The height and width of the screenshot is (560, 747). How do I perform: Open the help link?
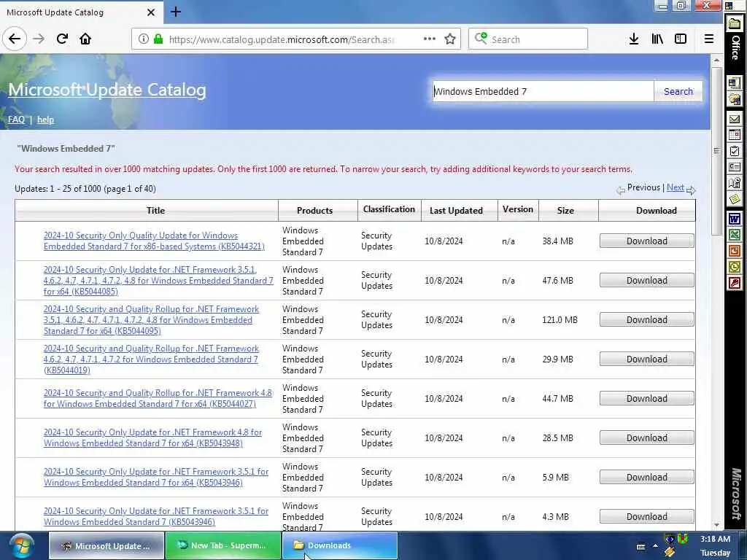(45, 120)
